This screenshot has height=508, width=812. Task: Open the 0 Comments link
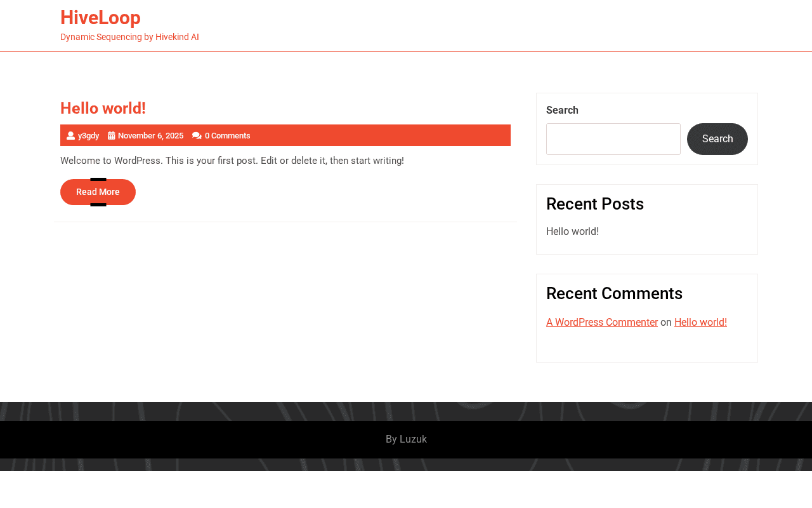[227, 136]
